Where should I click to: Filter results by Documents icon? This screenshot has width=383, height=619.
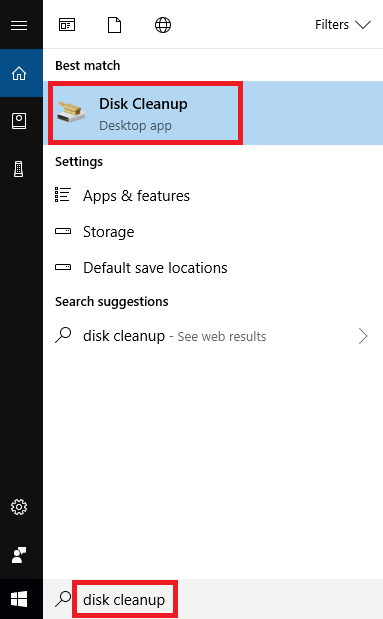click(x=115, y=25)
